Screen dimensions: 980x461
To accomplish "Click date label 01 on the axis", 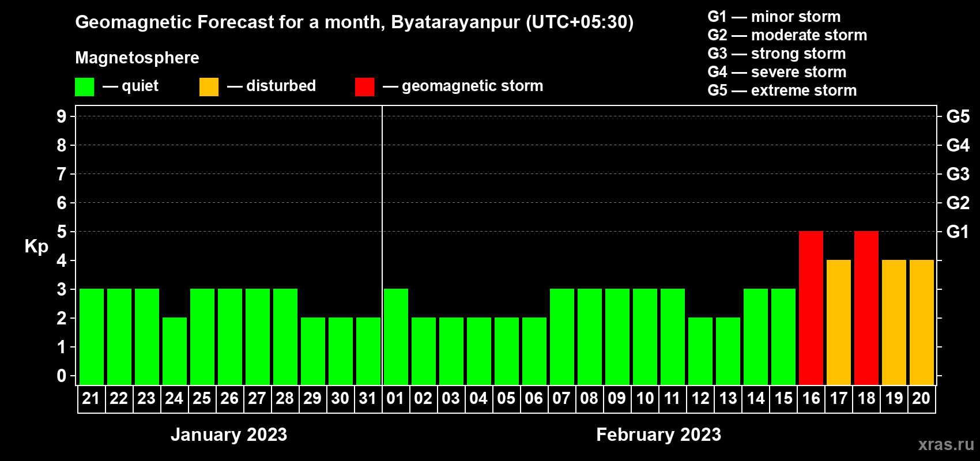I will click(x=395, y=398).
